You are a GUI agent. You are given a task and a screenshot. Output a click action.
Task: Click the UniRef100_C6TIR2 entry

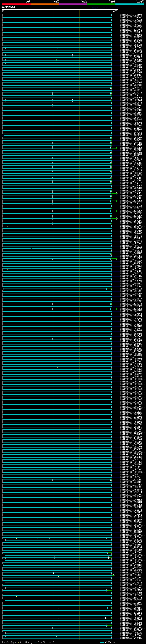click(131, 58)
